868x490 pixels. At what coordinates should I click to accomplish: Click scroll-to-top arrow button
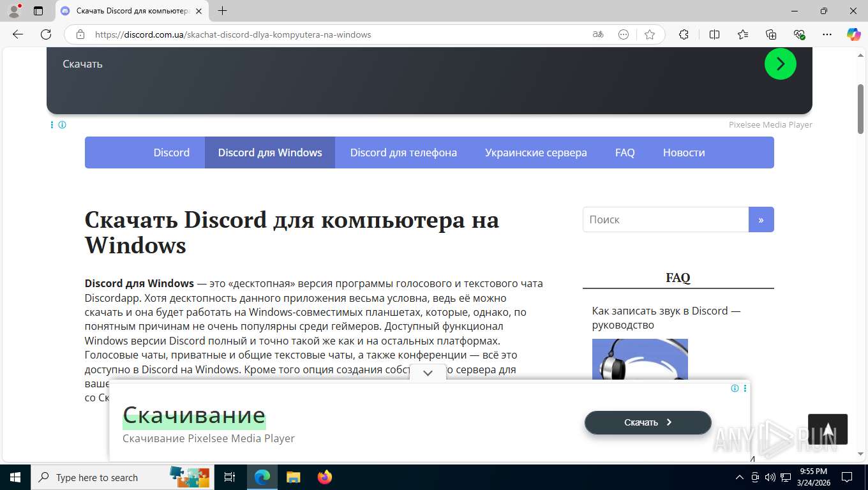click(828, 429)
